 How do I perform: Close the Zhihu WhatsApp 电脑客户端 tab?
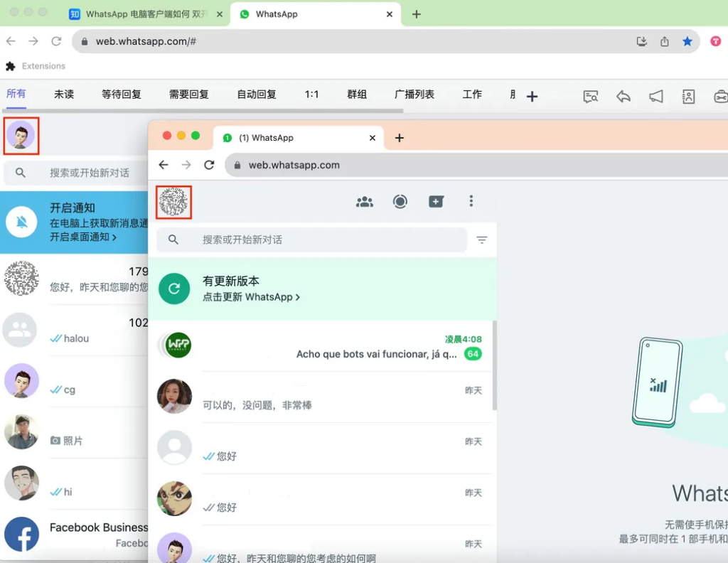point(220,14)
